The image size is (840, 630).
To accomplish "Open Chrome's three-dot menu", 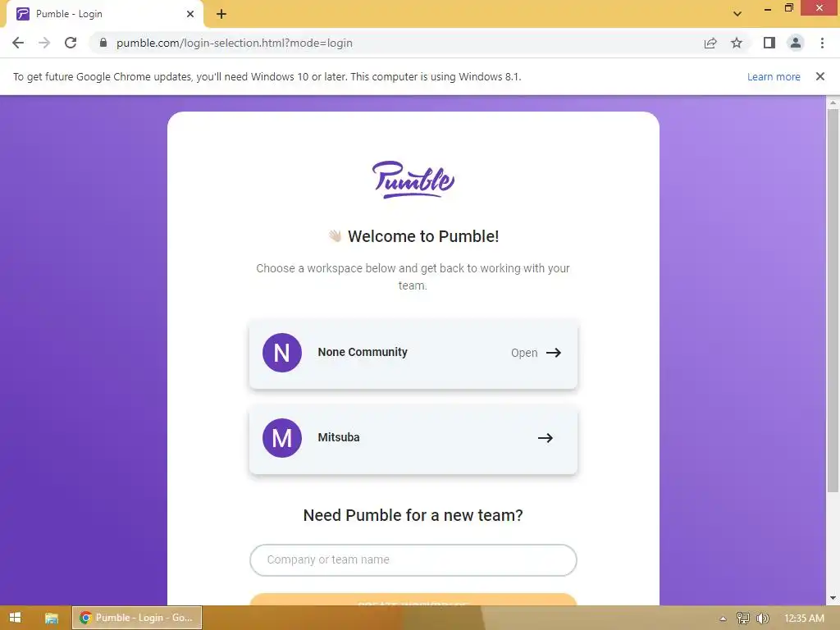I will pos(822,43).
